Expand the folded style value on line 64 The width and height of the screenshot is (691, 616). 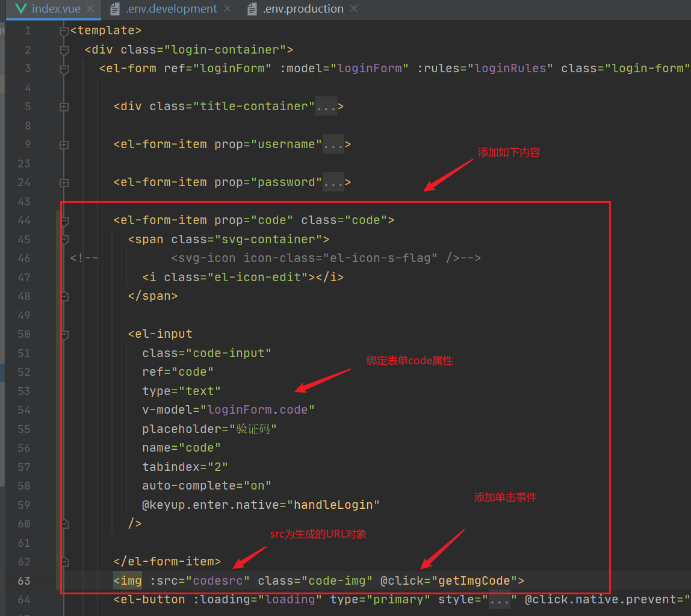(500, 600)
